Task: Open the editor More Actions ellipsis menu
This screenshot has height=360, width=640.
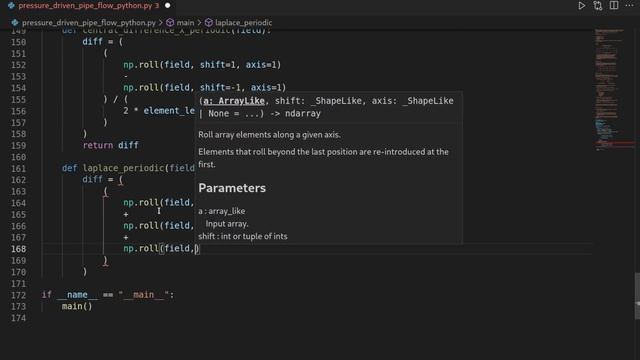Action: 629,5
